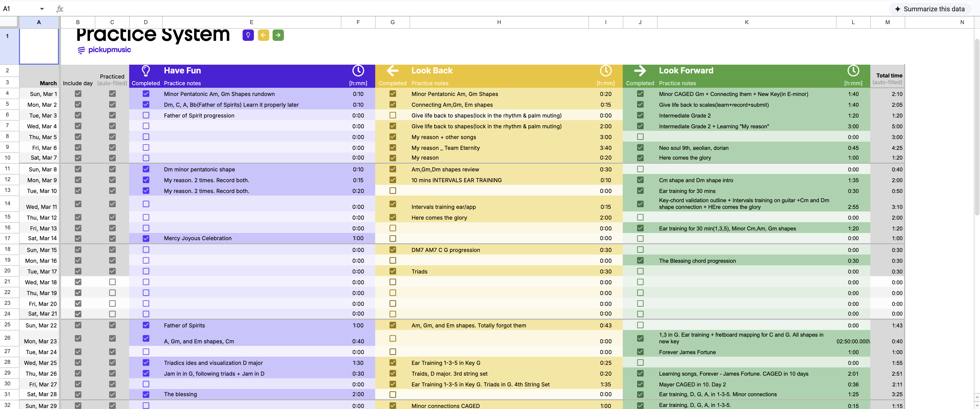Click cell 'The Blessing chord progression'
The width and height of the screenshot is (980, 409).
tap(747, 261)
